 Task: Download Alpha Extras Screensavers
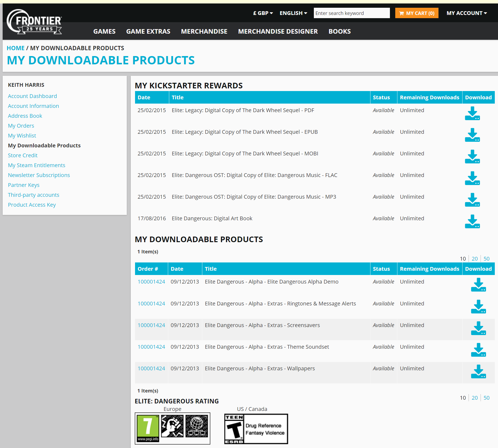click(478, 328)
